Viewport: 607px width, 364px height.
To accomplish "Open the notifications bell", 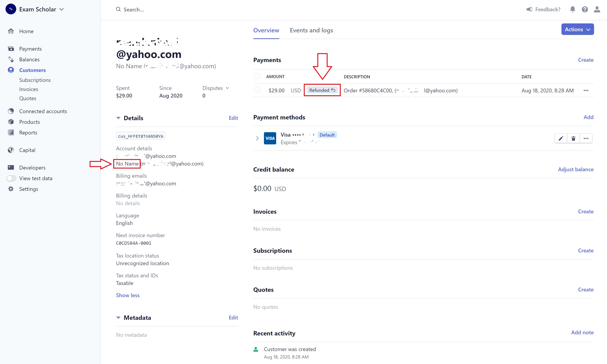I will point(572,9).
